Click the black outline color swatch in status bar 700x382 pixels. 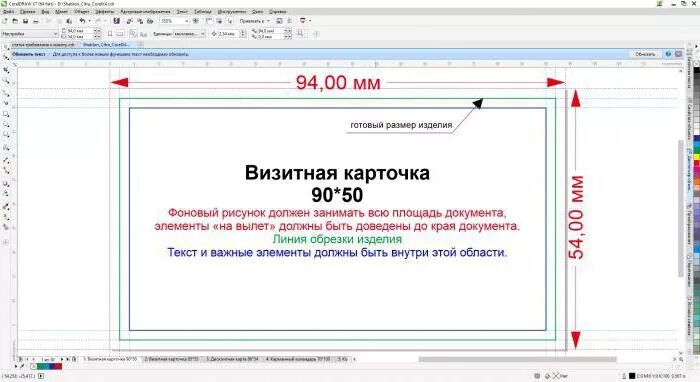click(x=632, y=376)
